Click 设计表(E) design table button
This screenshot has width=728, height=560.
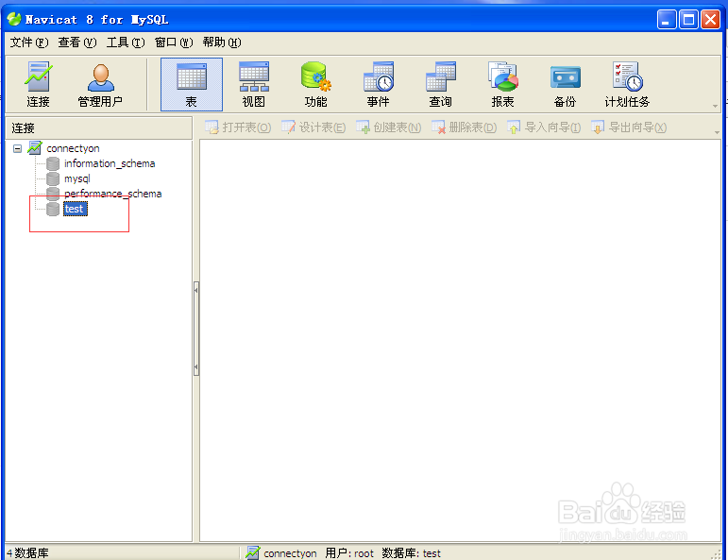click(313, 127)
